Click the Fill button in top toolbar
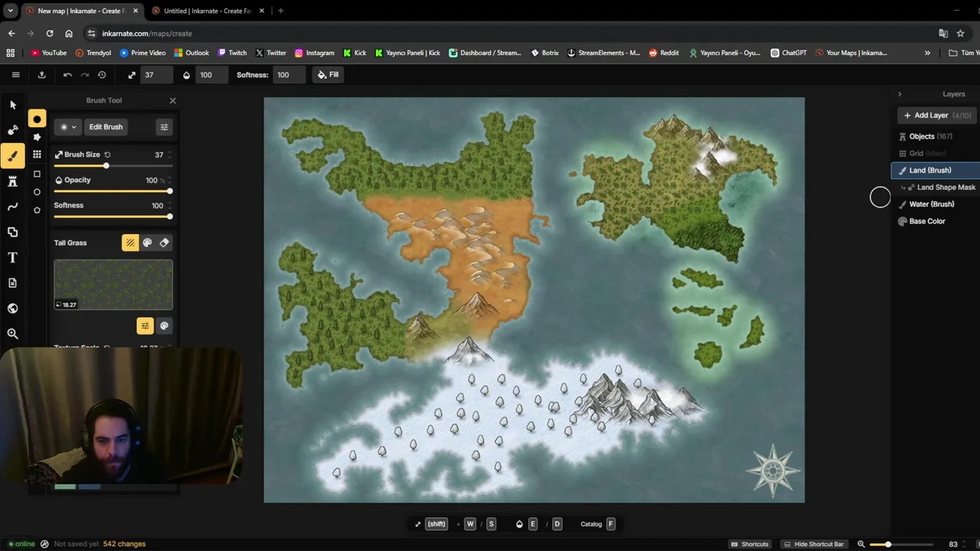The height and width of the screenshot is (551, 980). 328,75
